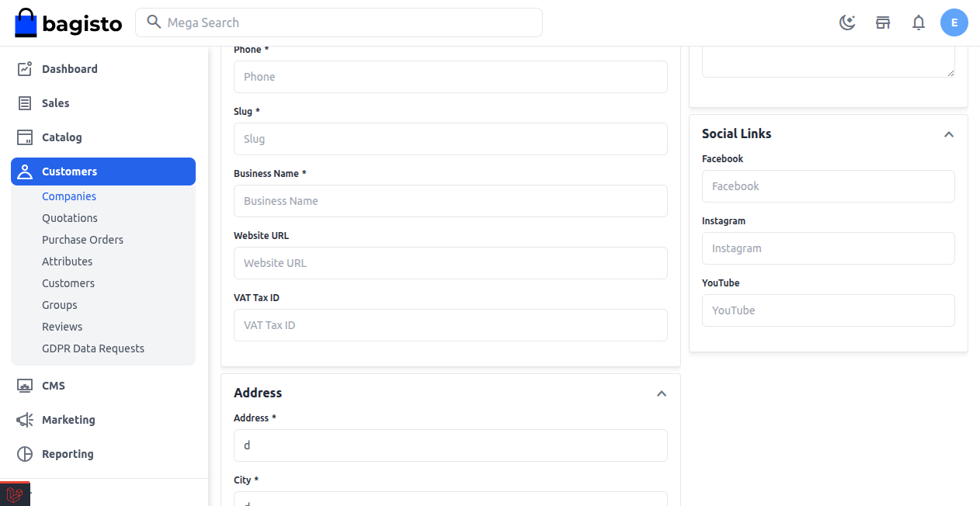This screenshot has width=980, height=506.
Task: Click the Laravel debugbar icon
Action: tap(16, 494)
